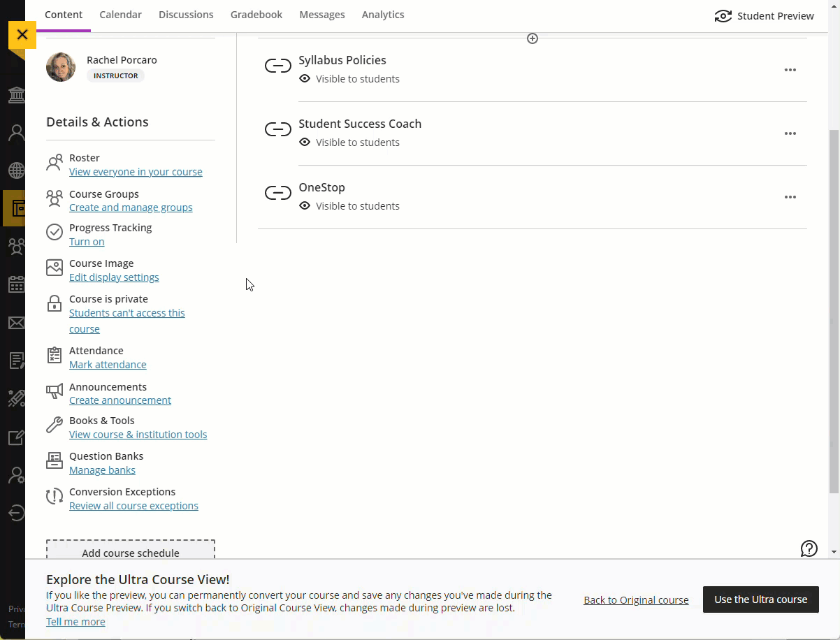Click the Course Image picture icon
The image size is (840, 640).
[x=55, y=268]
